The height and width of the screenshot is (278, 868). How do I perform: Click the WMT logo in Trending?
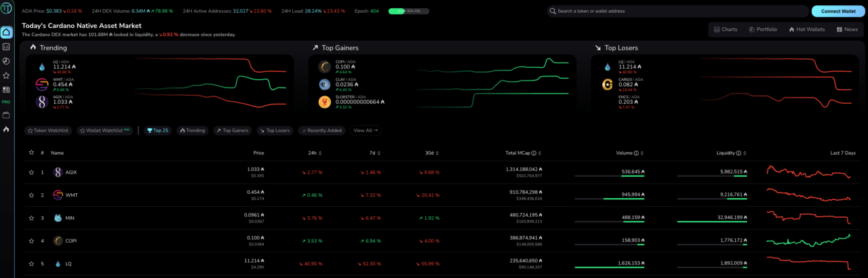pyautogui.click(x=41, y=85)
